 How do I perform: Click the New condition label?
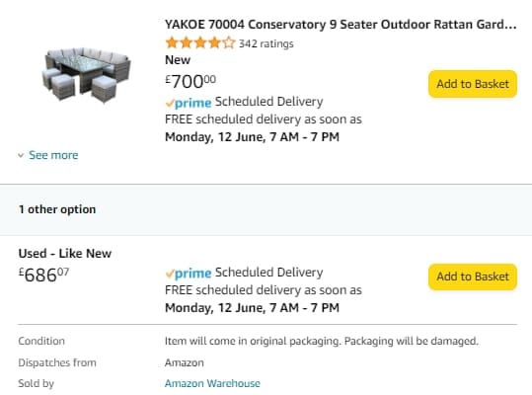point(178,60)
